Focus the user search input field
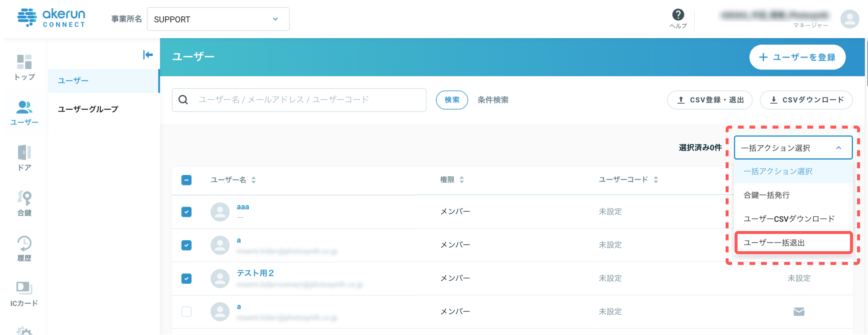 pos(299,100)
